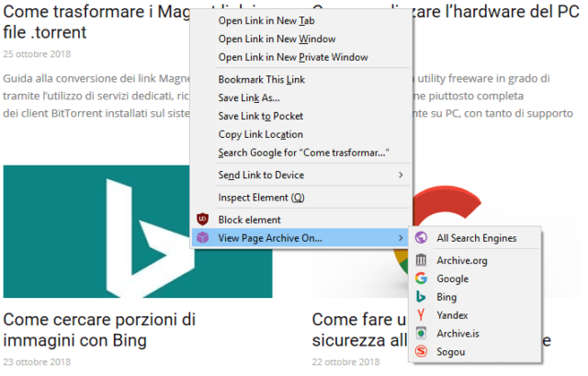Image resolution: width=588 pixels, height=376 pixels.
Task: Choose Save Link to Pocket
Action: click(260, 116)
